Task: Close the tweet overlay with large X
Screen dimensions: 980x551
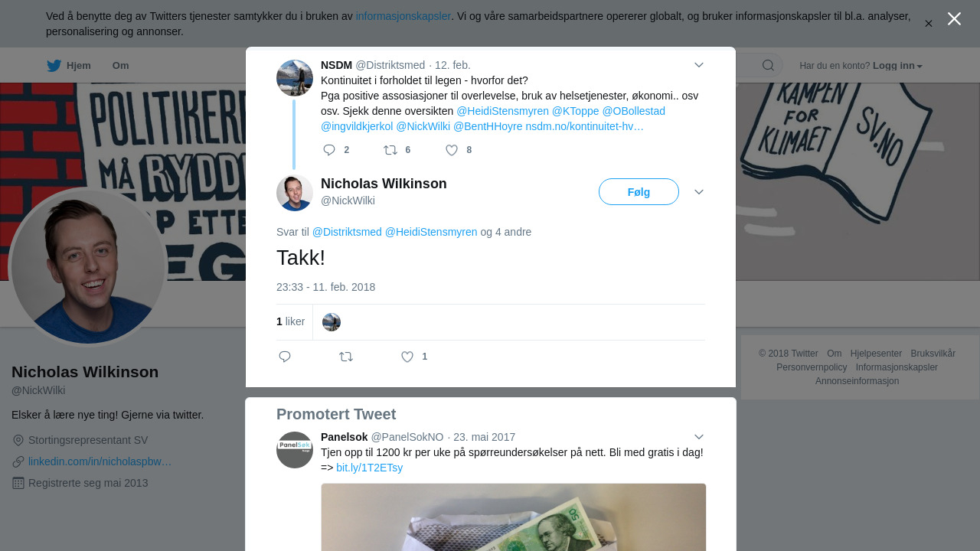Action: [954, 19]
